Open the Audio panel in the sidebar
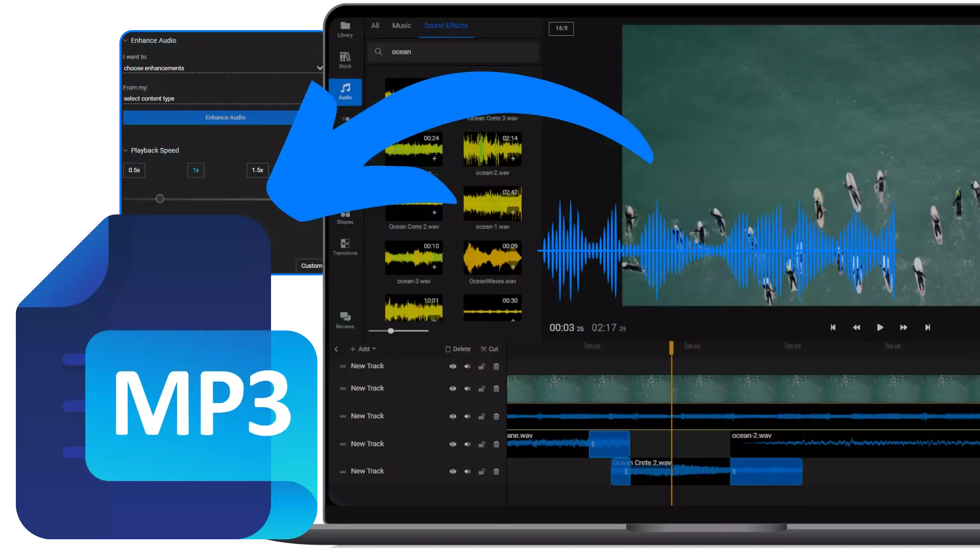Image resolution: width=980 pixels, height=551 pixels. pos(345,92)
